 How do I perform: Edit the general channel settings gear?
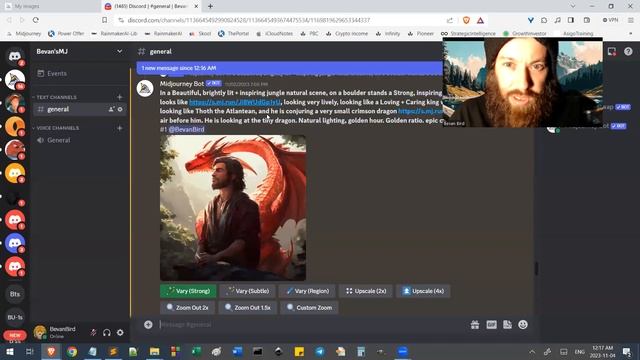[x=120, y=109]
